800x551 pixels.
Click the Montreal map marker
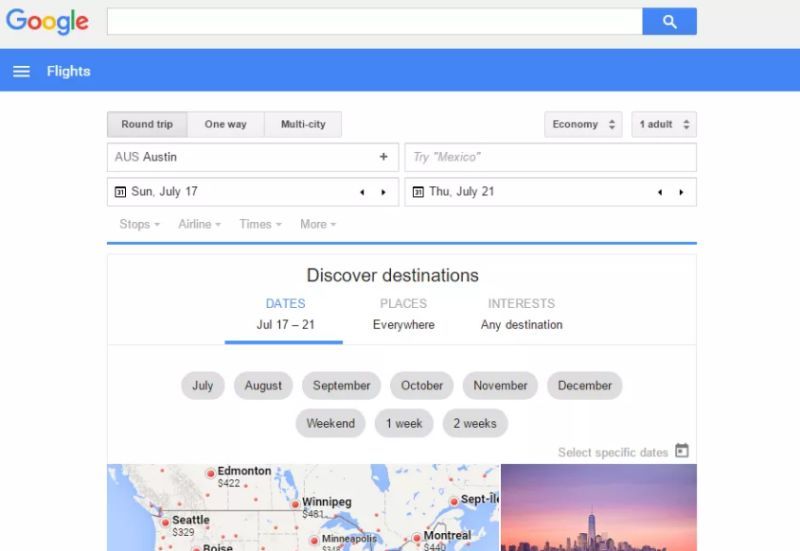tap(417, 538)
